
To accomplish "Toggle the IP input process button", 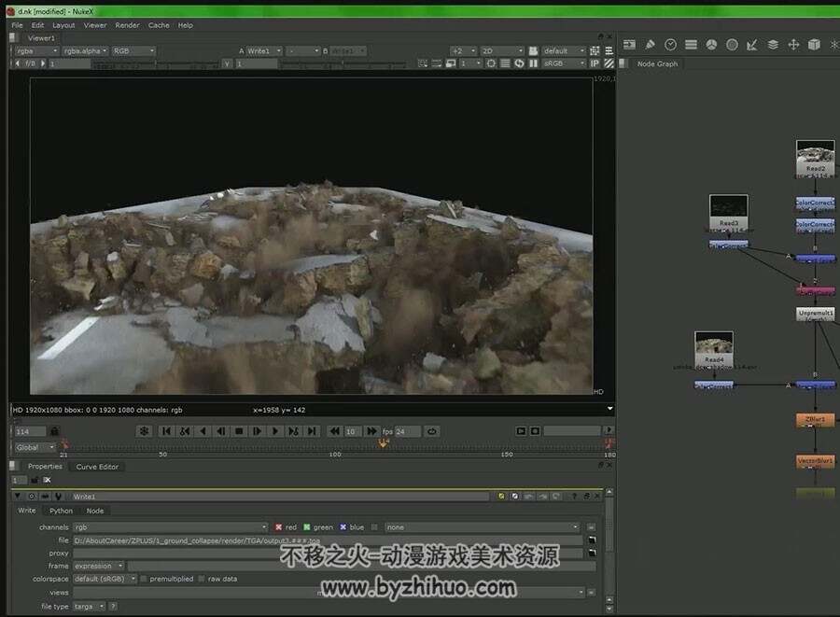I will (595, 63).
